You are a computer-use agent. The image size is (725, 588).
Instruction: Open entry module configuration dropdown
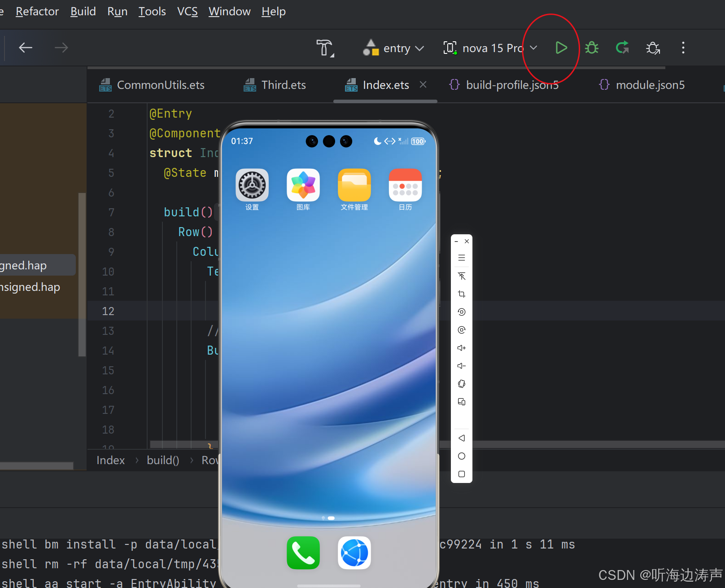[x=393, y=48]
